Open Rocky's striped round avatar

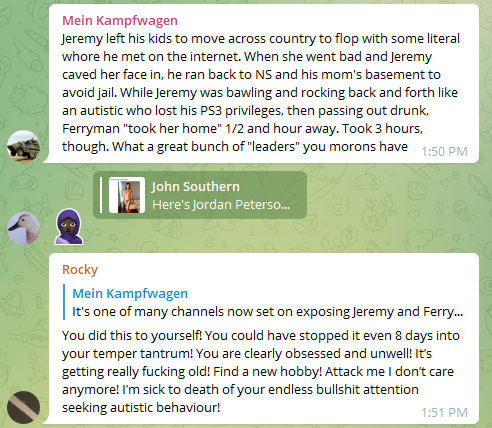(x=23, y=407)
